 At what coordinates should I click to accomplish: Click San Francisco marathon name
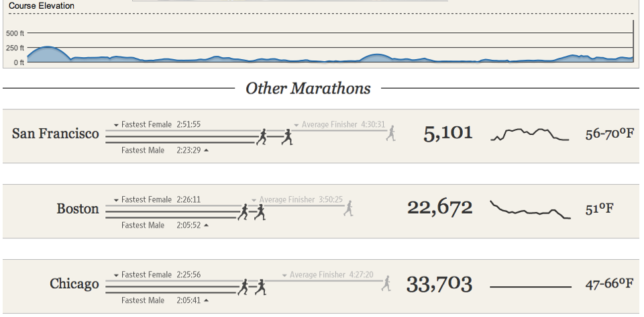(56, 134)
